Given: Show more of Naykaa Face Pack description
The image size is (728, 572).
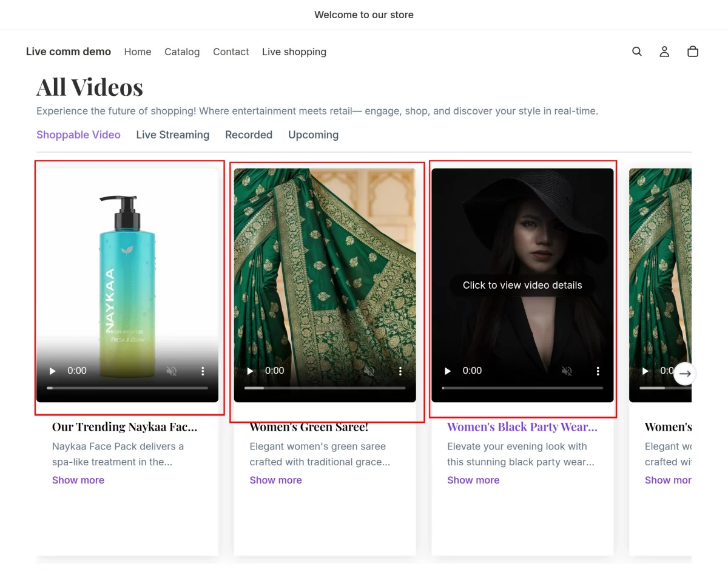Looking at the screenshot, I should coord(78,480).
